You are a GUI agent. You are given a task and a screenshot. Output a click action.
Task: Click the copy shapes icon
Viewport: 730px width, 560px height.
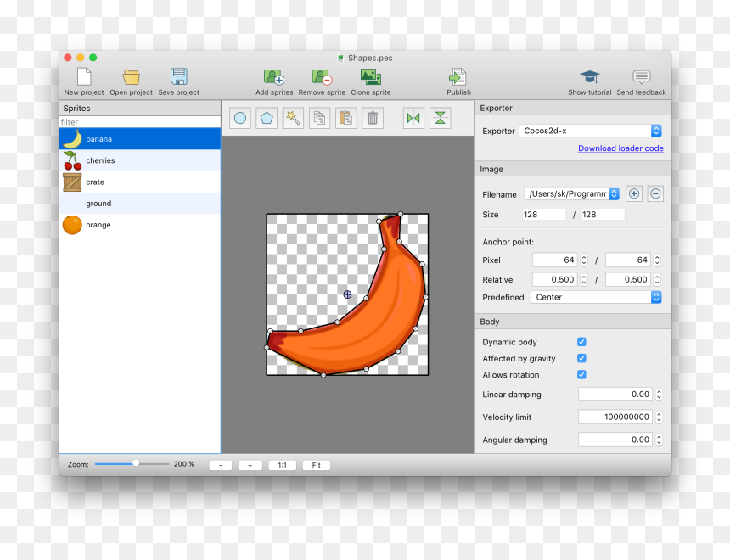(319, 118)
